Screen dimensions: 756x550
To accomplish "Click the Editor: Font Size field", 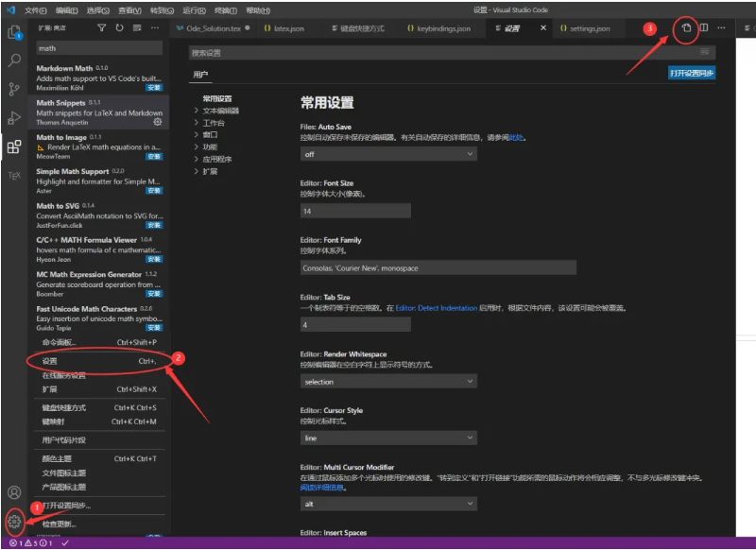I will click(356, 211).
